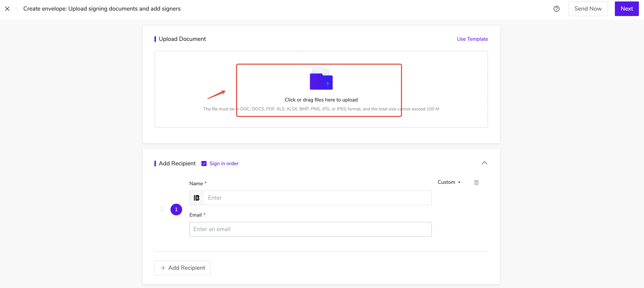Image resolution: width=644 pixels, height=288 pixels.
Task: Delete recipient with the trash icon
Action: (x=476, y=183)
